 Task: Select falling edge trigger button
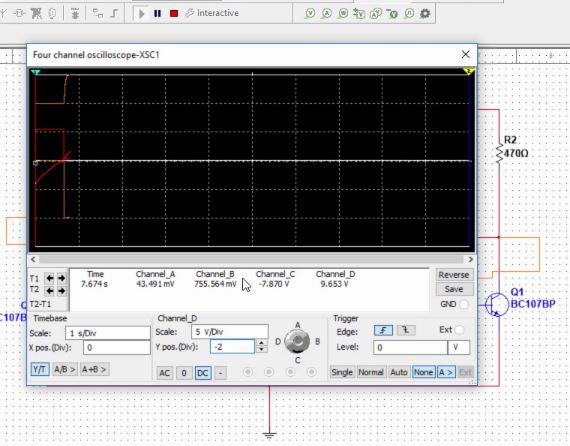pos(406,330)
